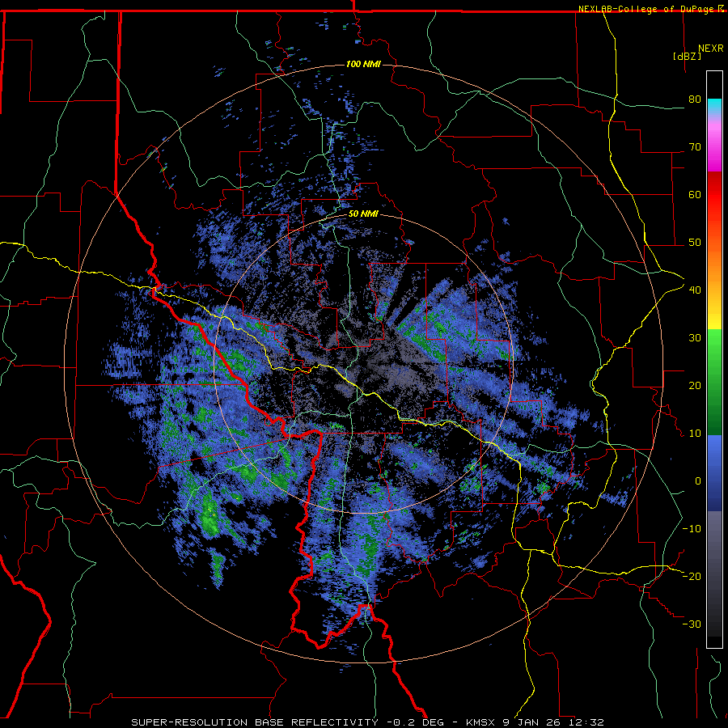Click the "[dBZ]" unit label above color bar

click(x=687, y=56)
